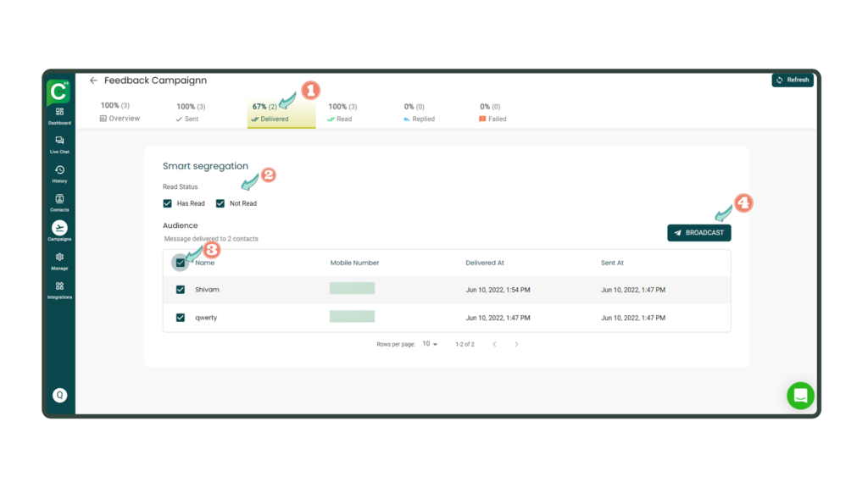Open Contacts sidebar icon
Screen dimensions: 868x488
pyautogui.click(x=59, y=202)
